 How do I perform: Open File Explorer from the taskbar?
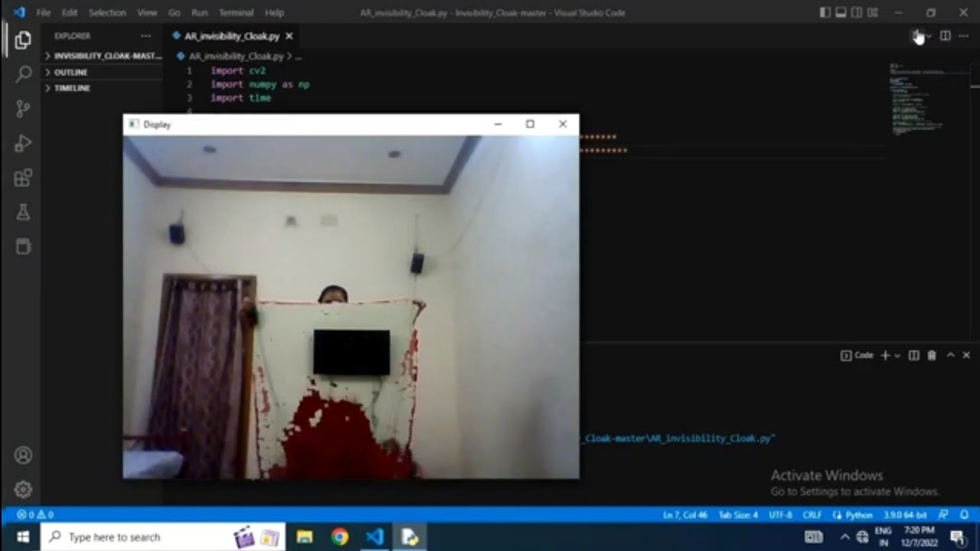(305, 536)
